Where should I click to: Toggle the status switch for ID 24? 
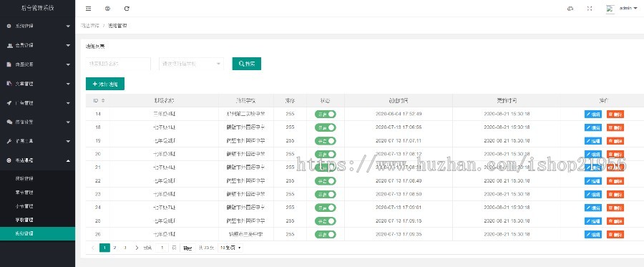pyautogui.click(x=326, y=208)
